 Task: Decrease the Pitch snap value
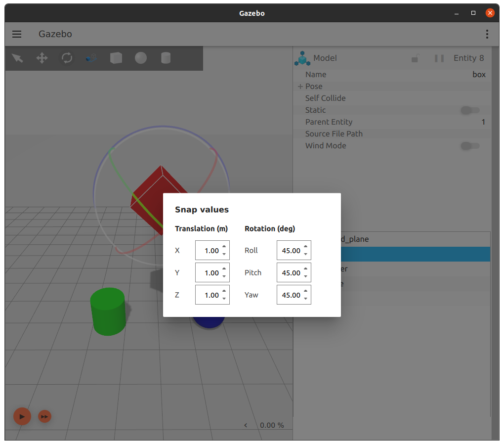[306, 276]
